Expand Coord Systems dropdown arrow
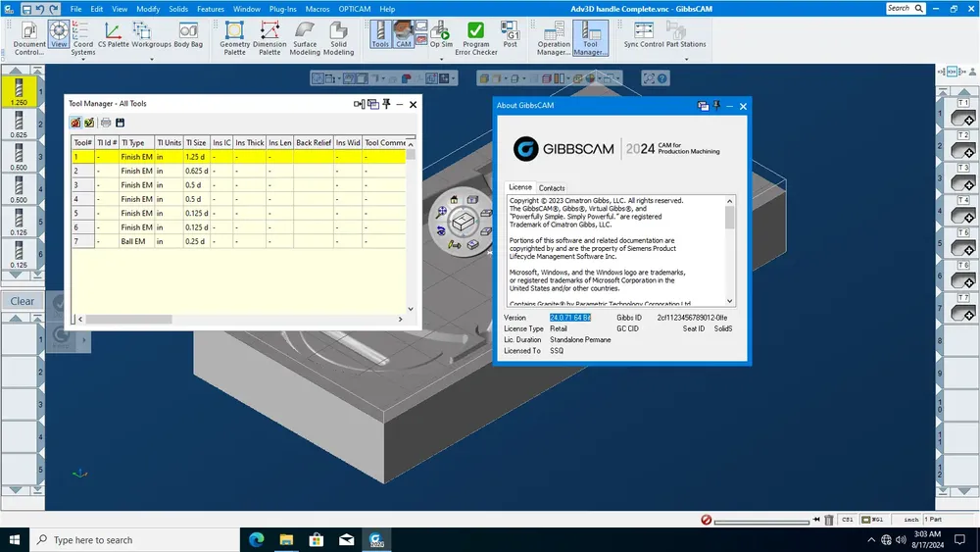The image size is (980, 552). coord(82,60)
